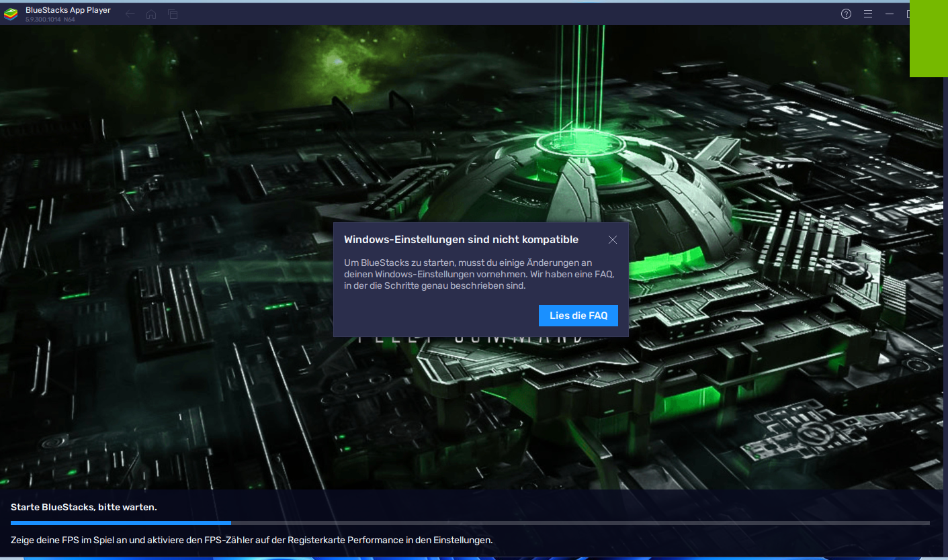
Task: Open the help question mark icon
Action: click(846, 14)
